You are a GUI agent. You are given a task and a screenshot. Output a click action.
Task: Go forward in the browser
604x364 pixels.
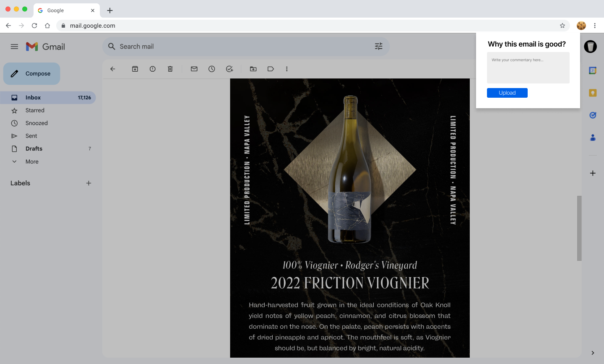(21, 26)
